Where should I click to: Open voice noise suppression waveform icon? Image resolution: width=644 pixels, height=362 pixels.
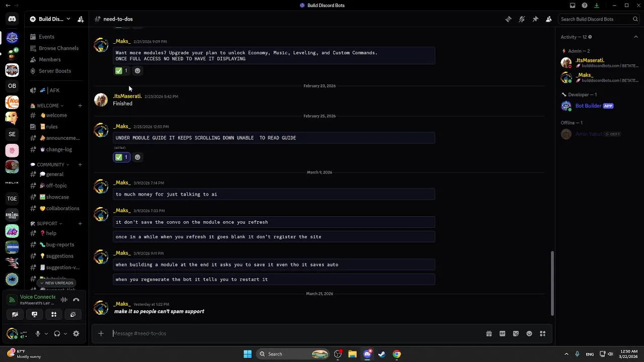click(64, 300)
